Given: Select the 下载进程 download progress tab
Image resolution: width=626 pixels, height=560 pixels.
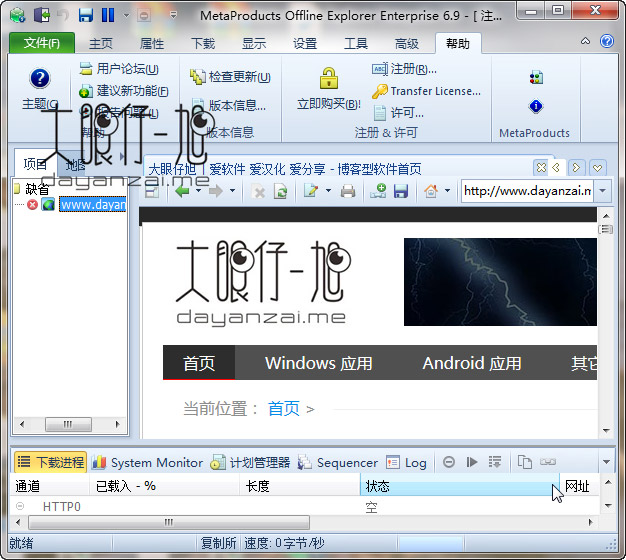Looking at the screenshot, I should (x=51, y=462).
